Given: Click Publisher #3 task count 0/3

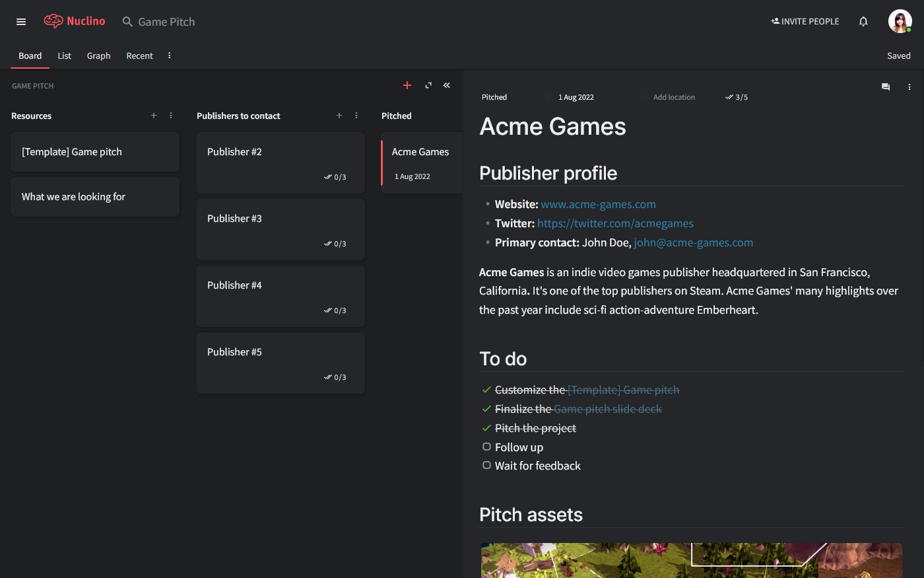Looking at the screenshot, I should (x=335, y=244).
